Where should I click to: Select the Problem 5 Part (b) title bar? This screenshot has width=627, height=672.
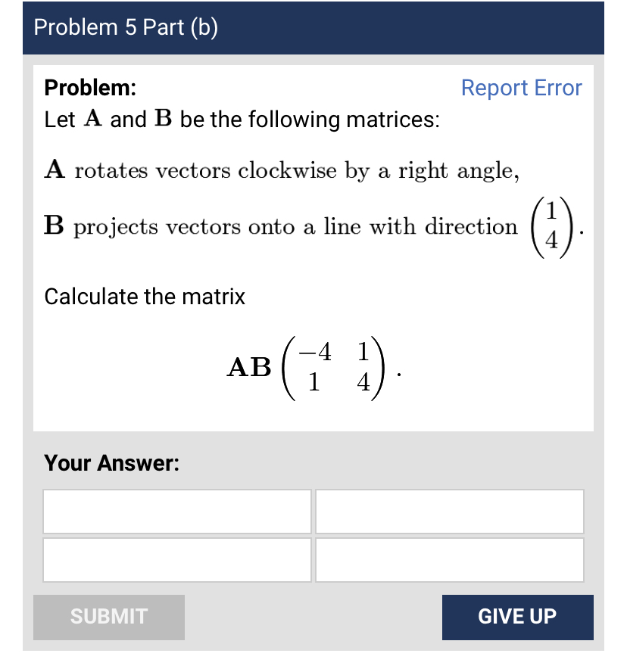(x=313, y=27)
